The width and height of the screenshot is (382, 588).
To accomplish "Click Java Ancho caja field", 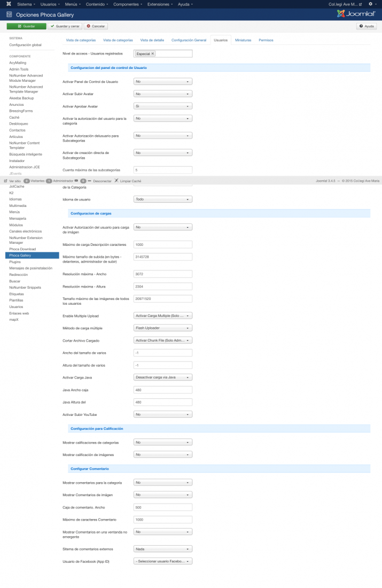I will point(163,390).
